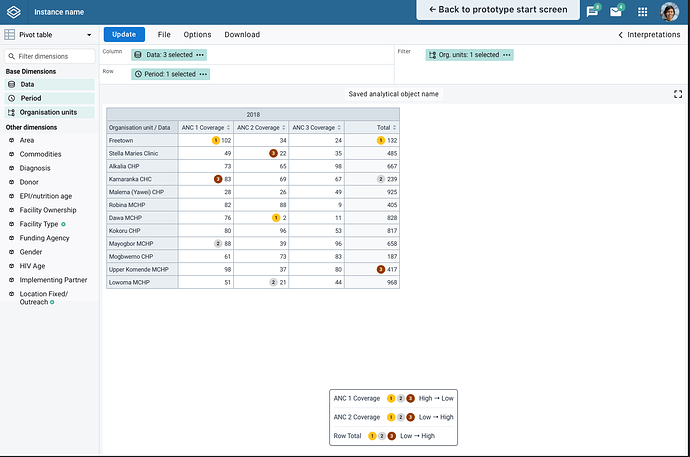Open options of Org. units chip
Image resolution: width=690 pixels, height=457 pixels.
coord(507,55)
